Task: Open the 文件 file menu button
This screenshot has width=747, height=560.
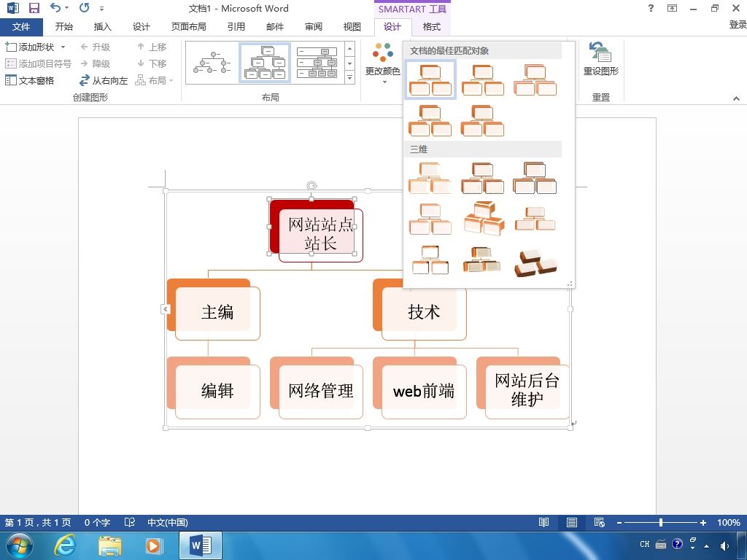Action: pyautogui.click(x=21, y=27)
